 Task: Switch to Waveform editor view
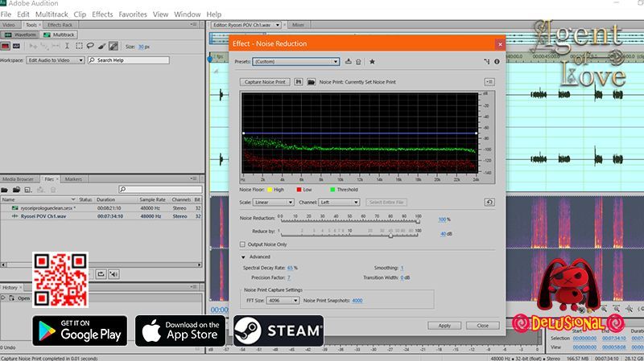click(x=21, y=35)
